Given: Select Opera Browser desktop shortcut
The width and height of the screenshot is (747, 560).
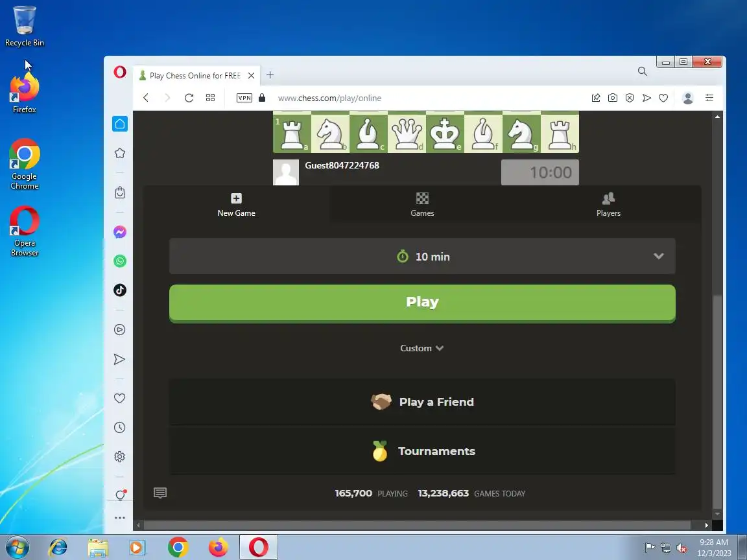Looking at the screenshot, I should (x=24, y=231).
